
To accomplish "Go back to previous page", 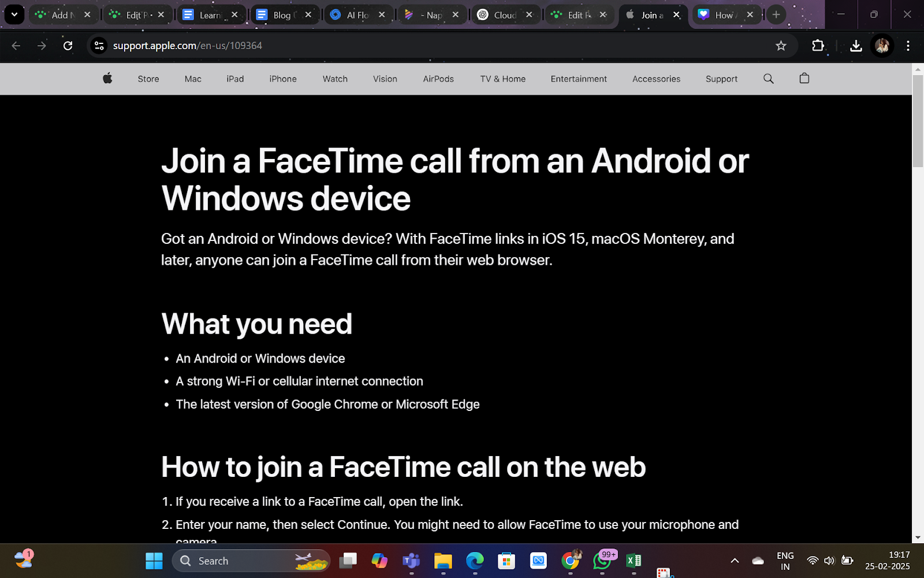I will [16, 46].
